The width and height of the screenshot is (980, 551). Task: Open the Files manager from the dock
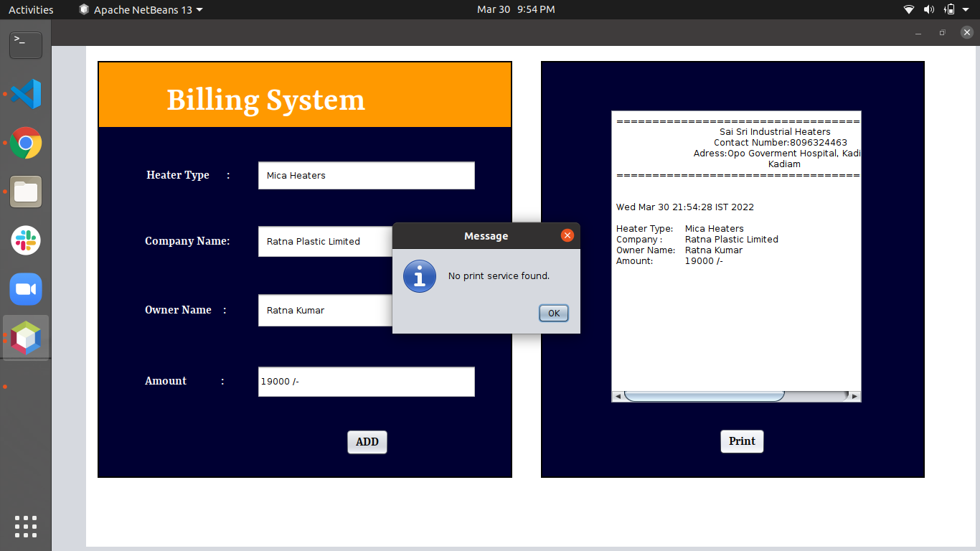25,192
